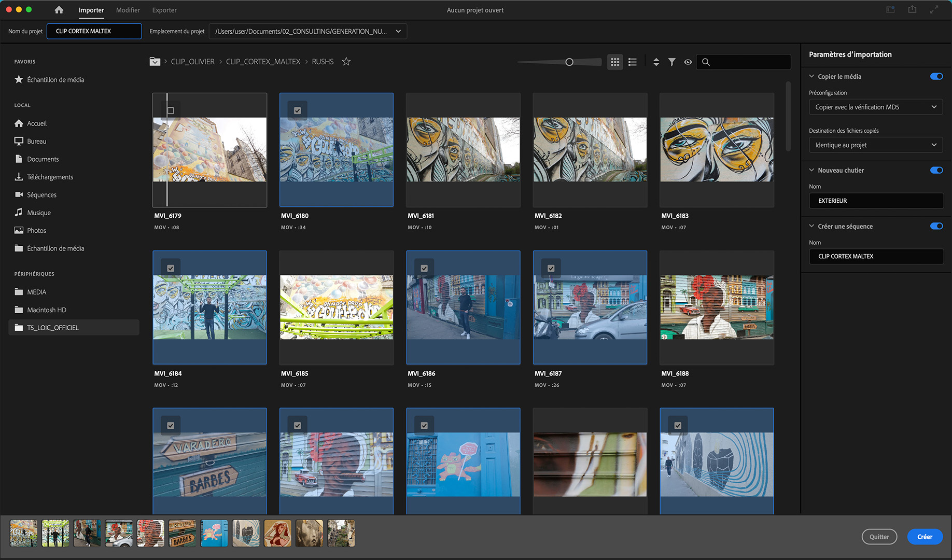The image size is (952, 560).
Task: Disable the Copier le média toggle
Action: [936, 76]
